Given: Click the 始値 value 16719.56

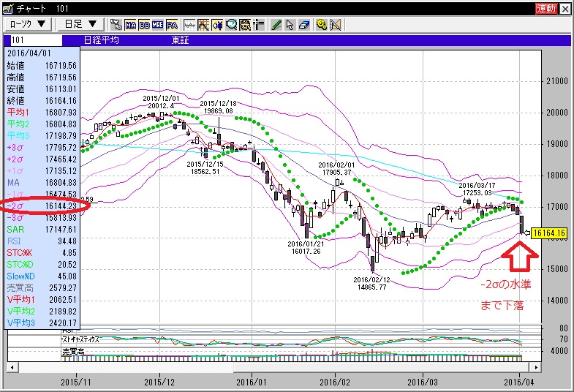Looking at the screenshot, I should click(61, 66).
